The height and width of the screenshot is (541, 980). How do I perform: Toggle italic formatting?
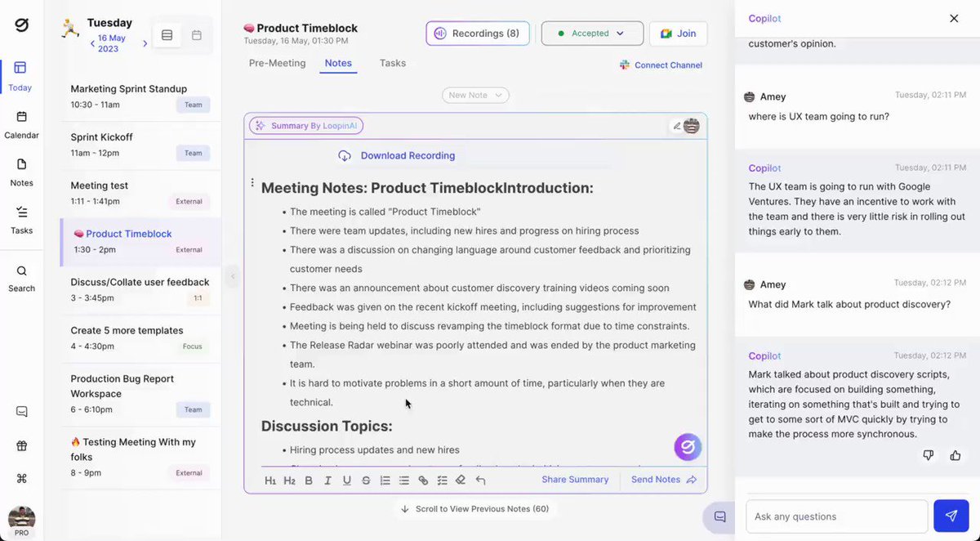[327, 481]
